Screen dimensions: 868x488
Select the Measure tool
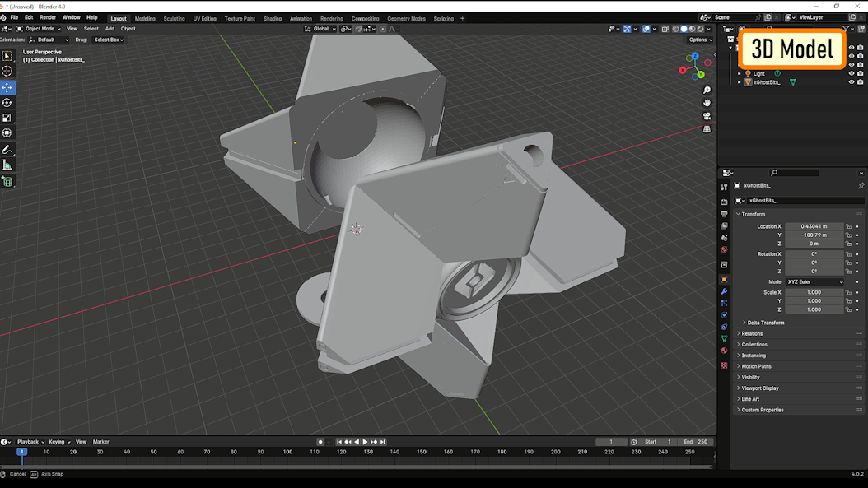(7, 165)
